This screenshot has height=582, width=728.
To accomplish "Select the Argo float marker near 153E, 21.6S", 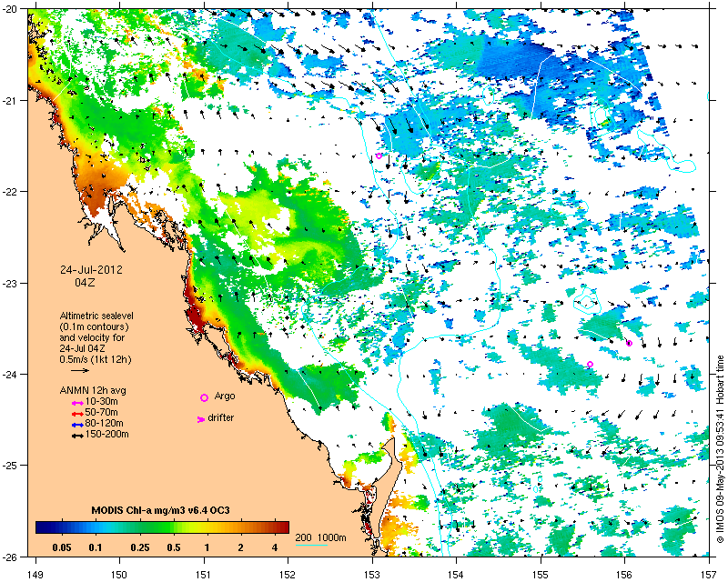I will [x=379, y=156].
